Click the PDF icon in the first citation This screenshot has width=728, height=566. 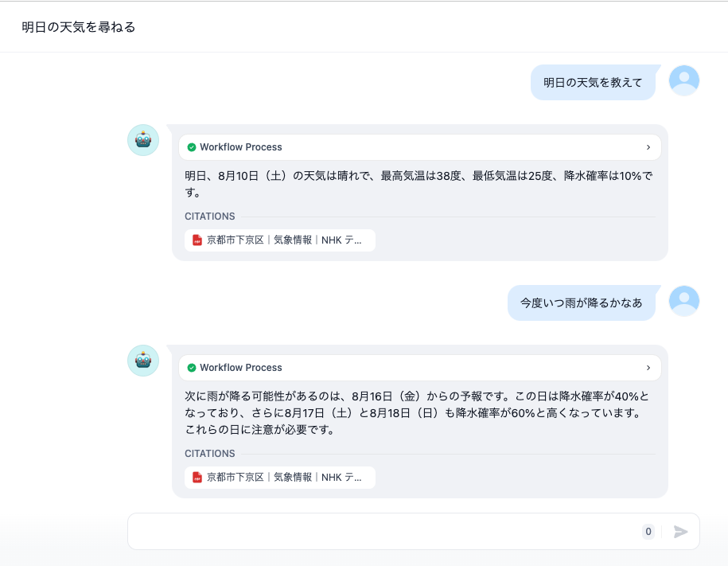pyautogui.click(x=197, y=240)
